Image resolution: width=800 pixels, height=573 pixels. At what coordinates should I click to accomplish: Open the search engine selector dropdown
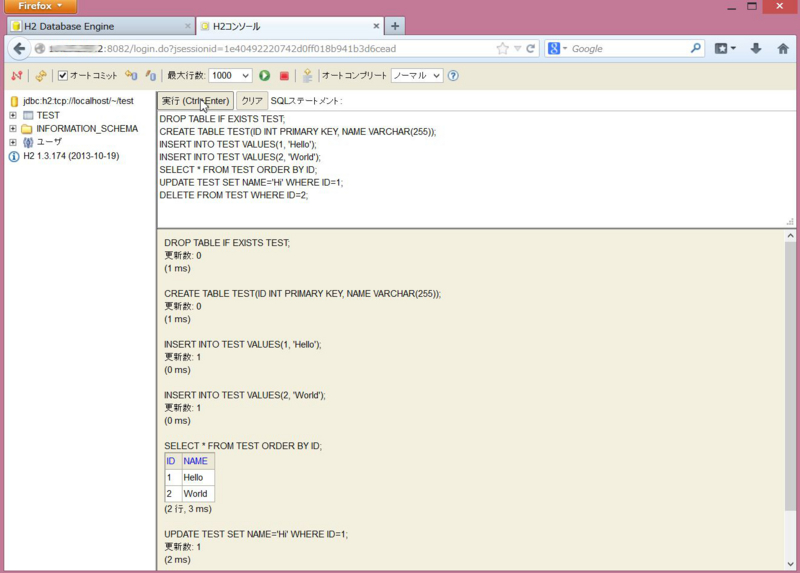point(557,48)
